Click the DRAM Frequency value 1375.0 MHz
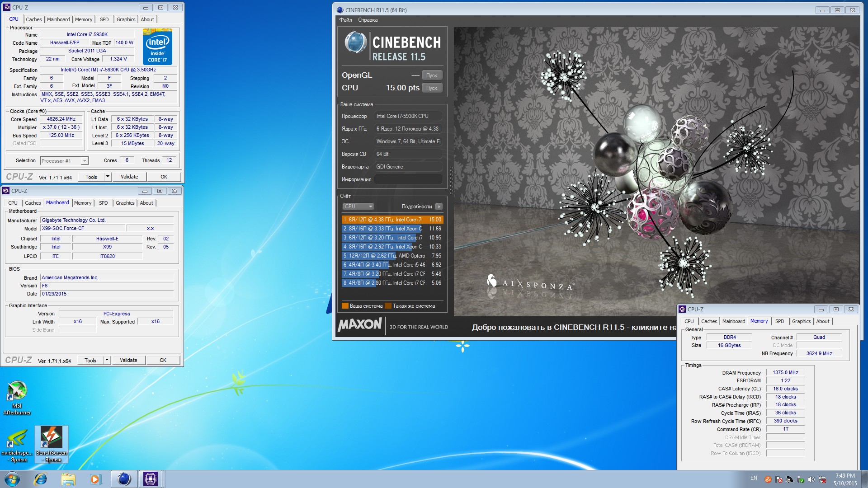868x488 pixels. (x=785, y=373)
